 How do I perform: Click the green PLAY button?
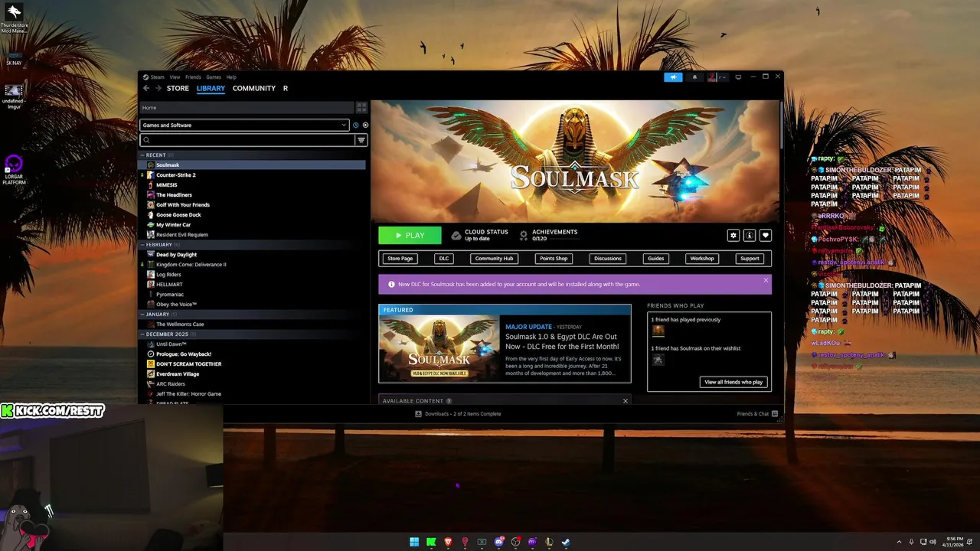[x=410, y=236]
